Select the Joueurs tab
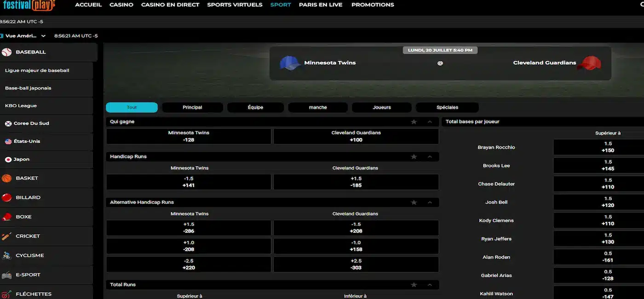This screenshot has height=299, width=644. tap(382, 107)
